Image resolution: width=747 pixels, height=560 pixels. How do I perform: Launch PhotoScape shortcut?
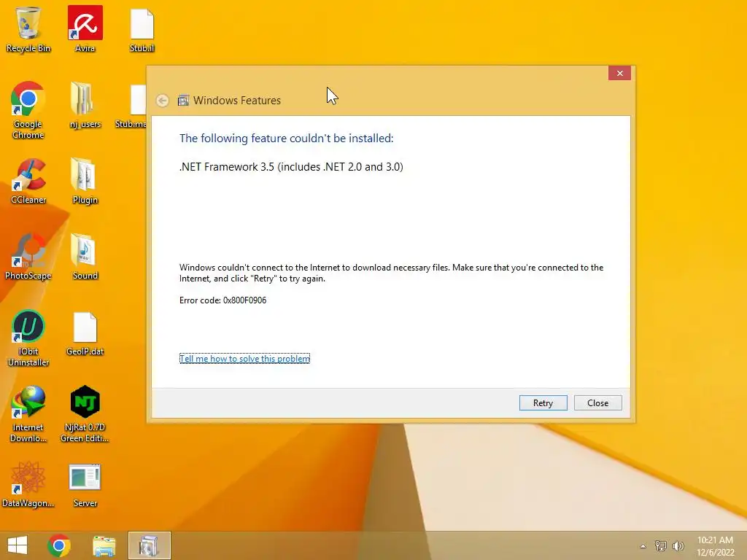[x=28, y=256]
